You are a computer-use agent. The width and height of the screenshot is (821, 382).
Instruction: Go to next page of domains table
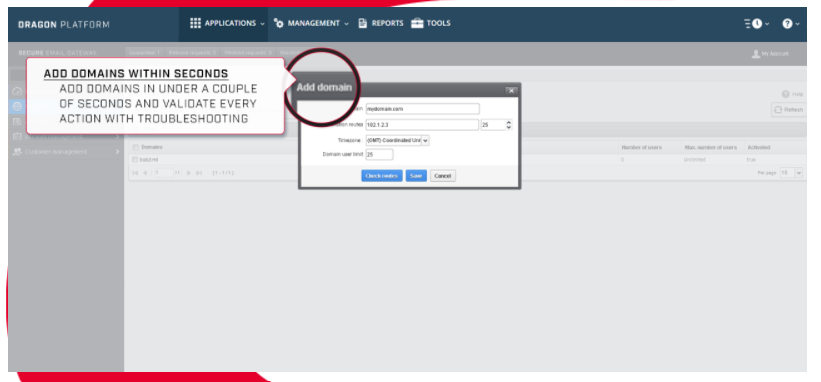point(189,173)
